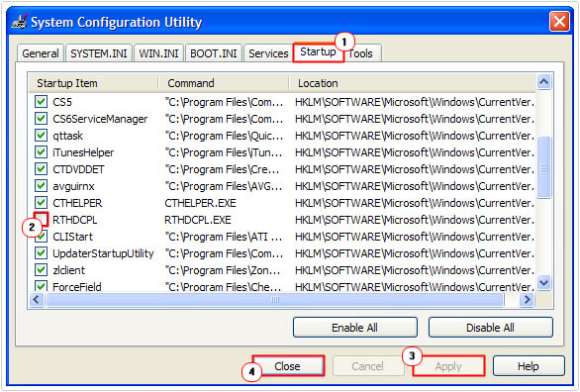Click the System Configuration Utility title icon

click(19, 22)
